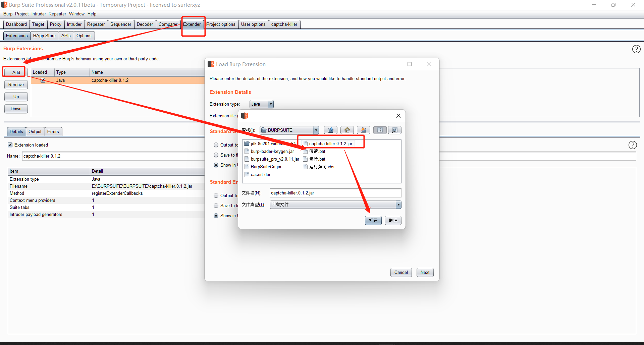The image size is (644, 345).
Task: Select the 运行薄荷.vbs file icon
Action: pos(305,167)
